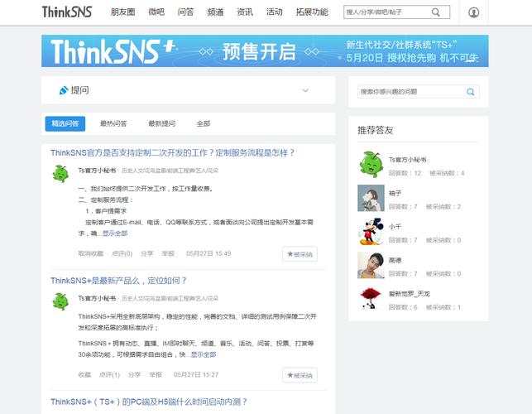The width and height of the screenshot is (532, 414).
Task: Click author name Ts官方小秘书 in first answer
Action: pyautogui.click(x=97, y=170)
